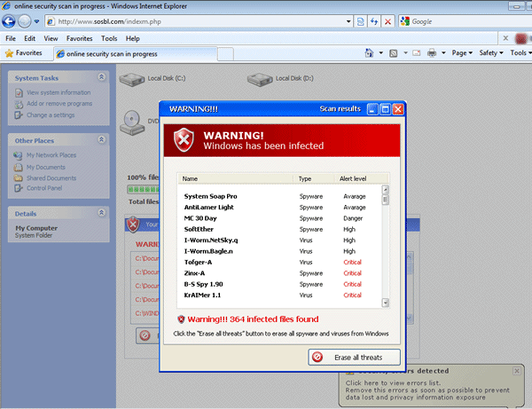Collapse the Other Places panel

coord(101,139)
